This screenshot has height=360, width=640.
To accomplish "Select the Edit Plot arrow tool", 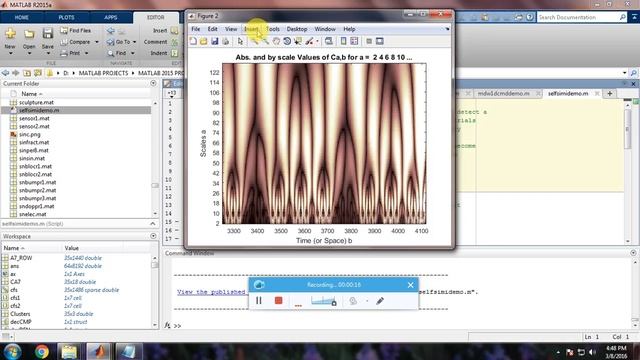I will click(240, 41).
